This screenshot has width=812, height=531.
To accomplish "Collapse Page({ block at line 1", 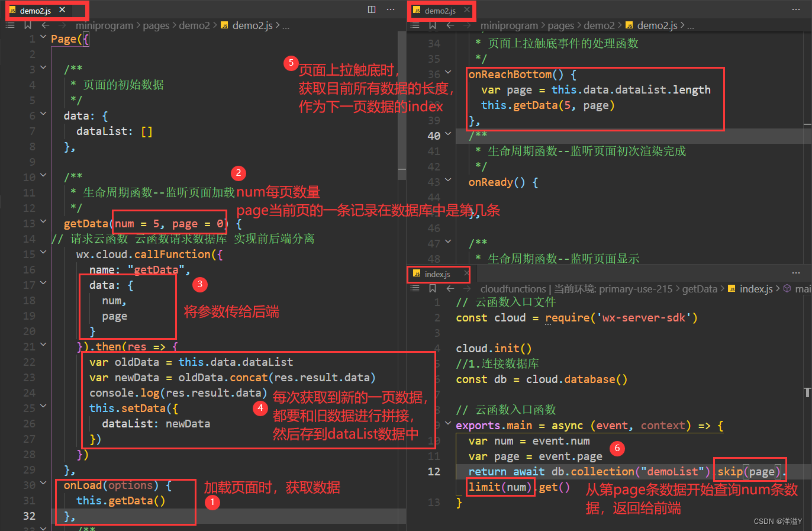I will (x=43, y=37).
